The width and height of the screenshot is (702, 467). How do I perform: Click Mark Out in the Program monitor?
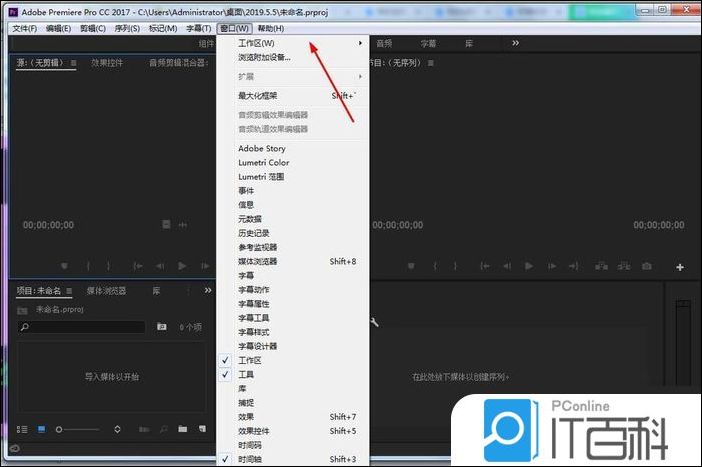pos(455,266)
